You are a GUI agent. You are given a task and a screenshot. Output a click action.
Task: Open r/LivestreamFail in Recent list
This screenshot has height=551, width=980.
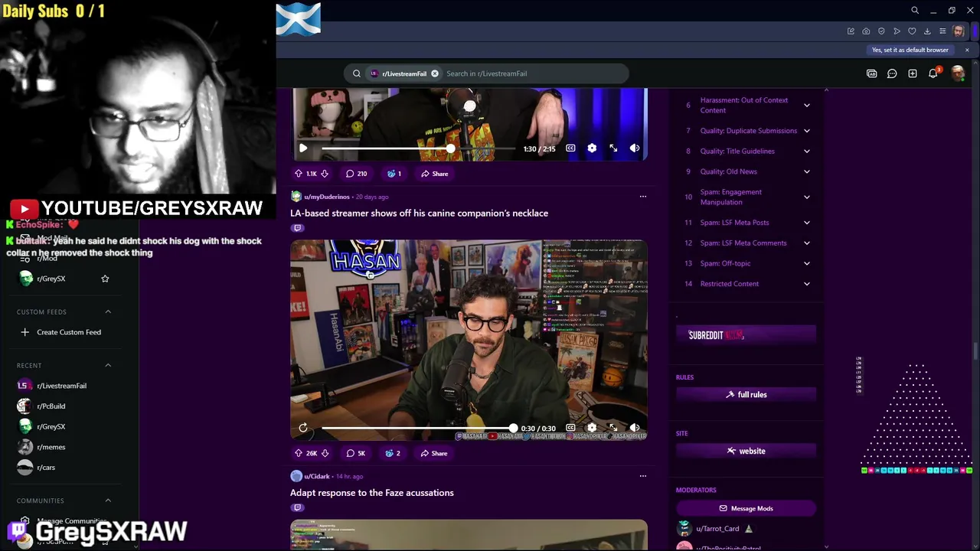point(61,386)
